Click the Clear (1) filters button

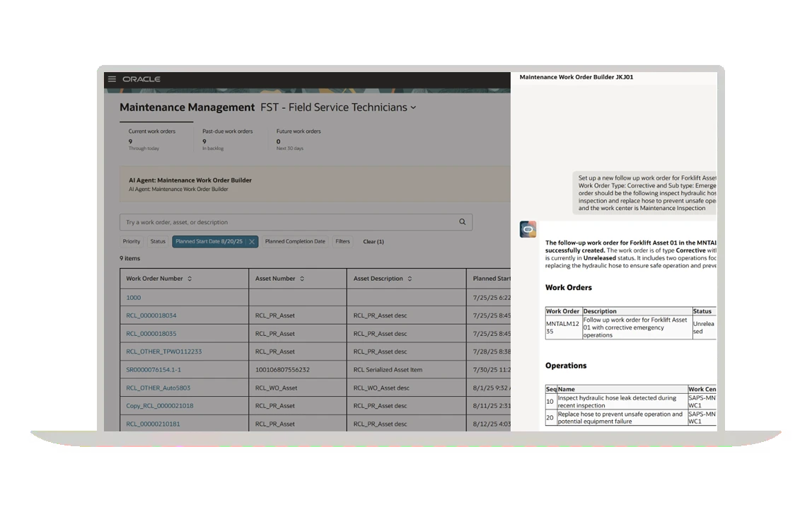[373, 242]
